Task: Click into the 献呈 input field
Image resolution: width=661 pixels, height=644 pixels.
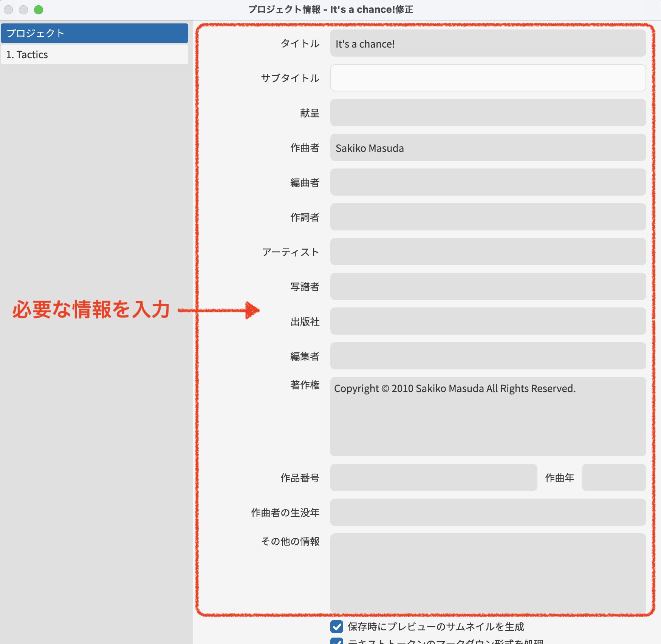Action: (x=488, y=113)
